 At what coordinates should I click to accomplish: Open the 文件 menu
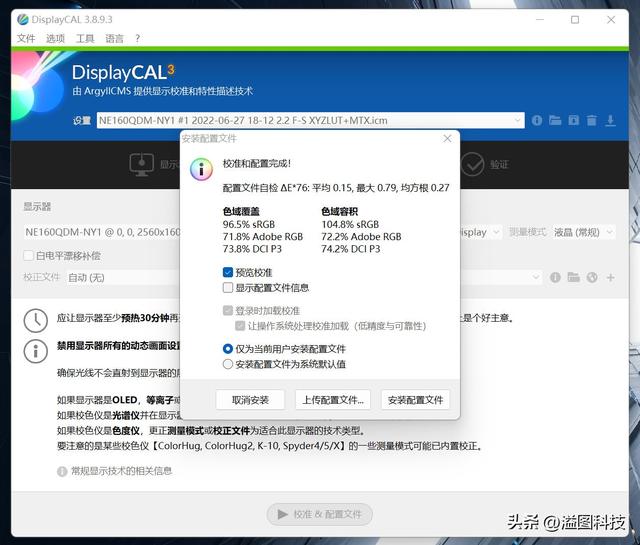[26, 39]
